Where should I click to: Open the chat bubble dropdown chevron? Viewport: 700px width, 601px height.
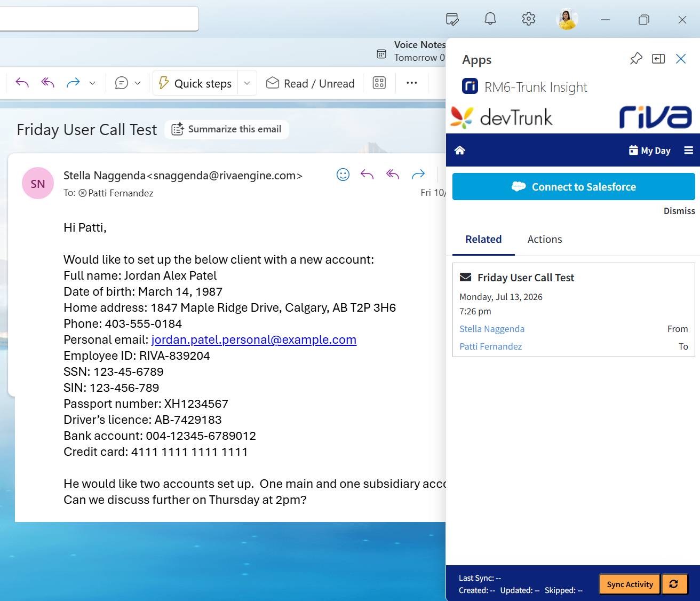coord(138,83)
